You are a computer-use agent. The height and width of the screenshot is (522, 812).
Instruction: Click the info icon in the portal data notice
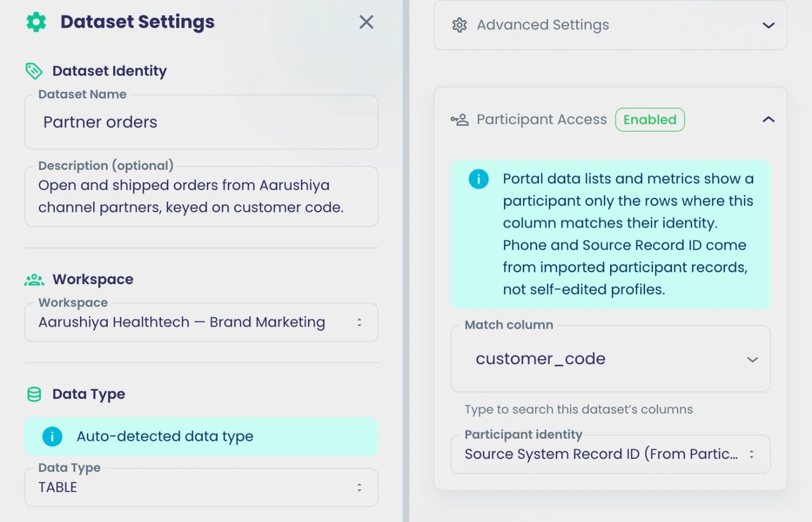478,179
